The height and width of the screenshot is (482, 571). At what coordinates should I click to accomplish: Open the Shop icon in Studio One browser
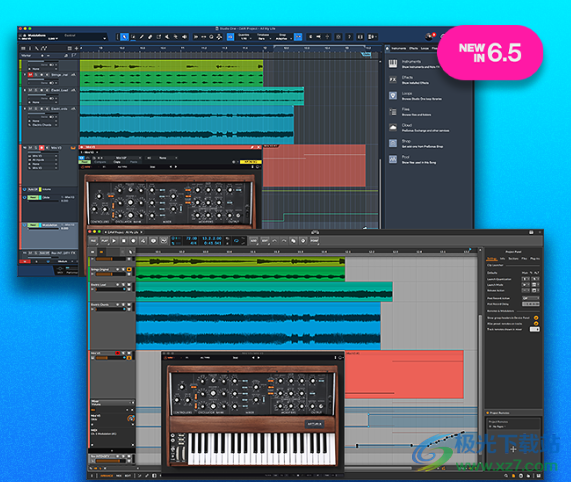pos(393,143)
